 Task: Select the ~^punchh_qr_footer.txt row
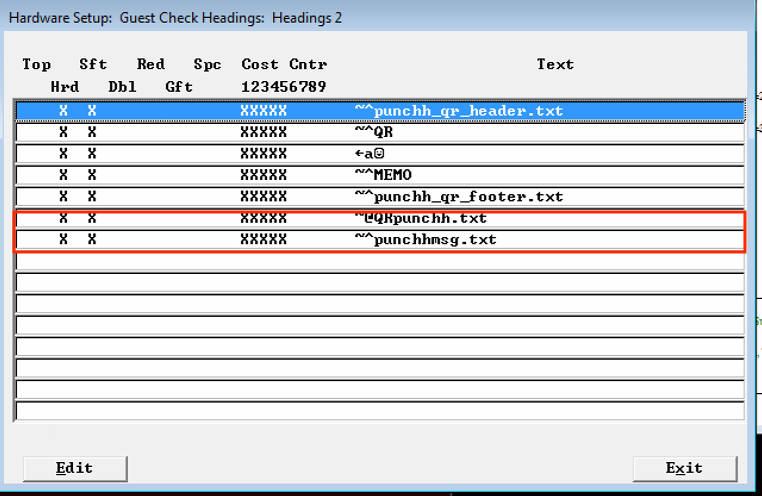pyautogui.click(x=380, y=196)
